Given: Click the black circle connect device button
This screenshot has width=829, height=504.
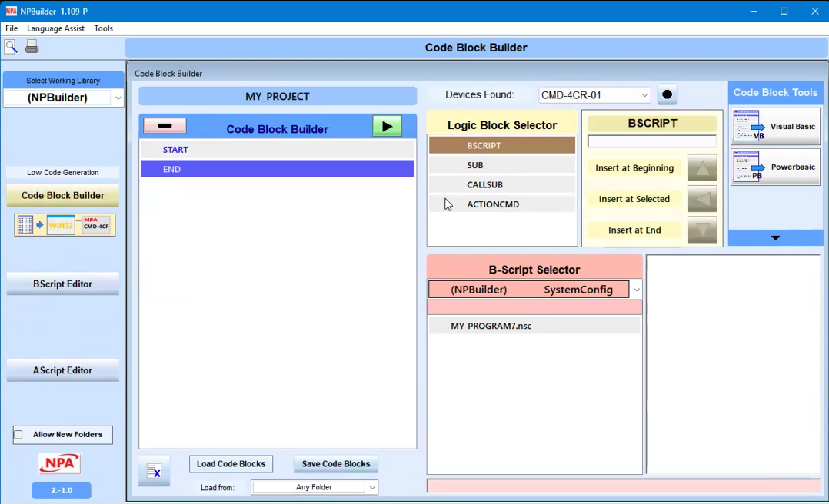Looking at the screenshot, I should coord(668,94).
